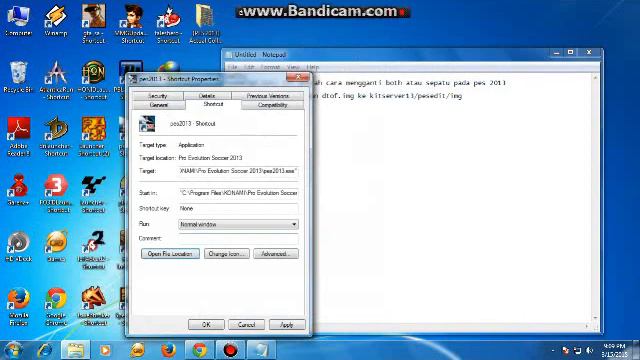Screen dimensions: 640x360
Task: Open the Bandicam recorder taskbar icon
Action: 230,350
